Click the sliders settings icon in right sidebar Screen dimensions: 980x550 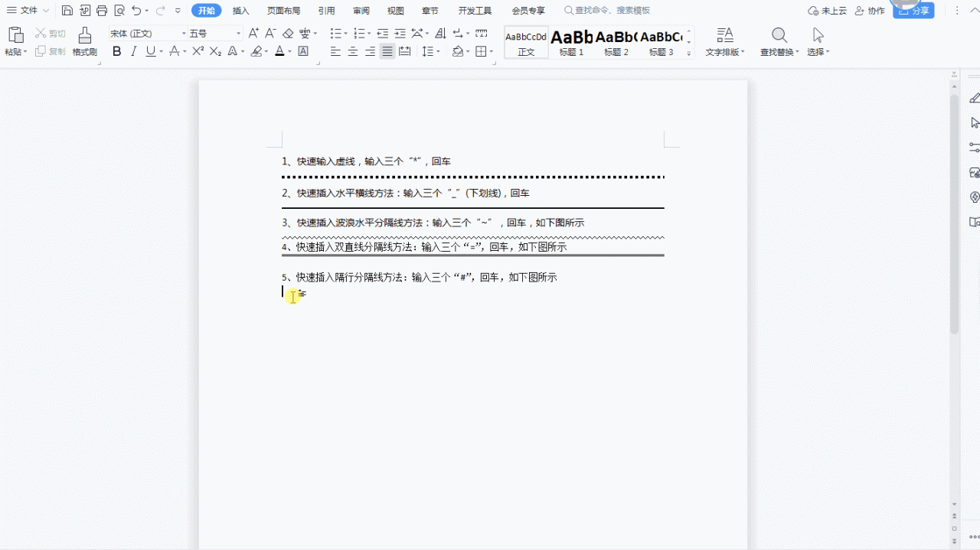(974, 147)
